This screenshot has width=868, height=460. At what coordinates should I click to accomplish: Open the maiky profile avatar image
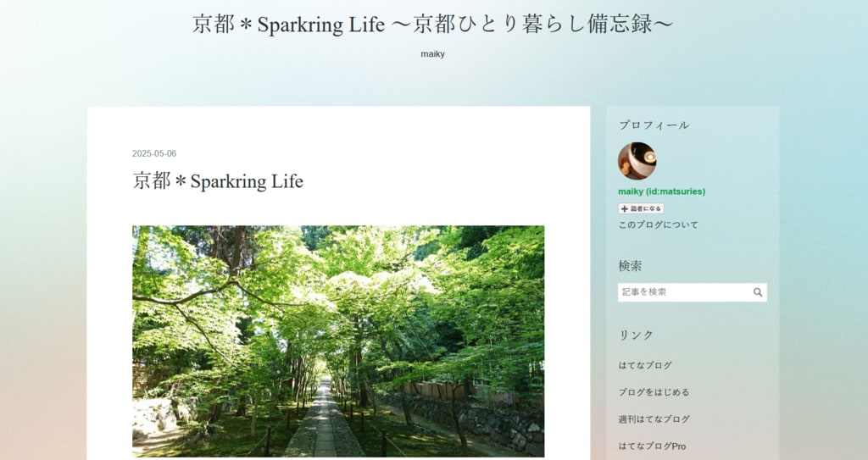(637, 161)
